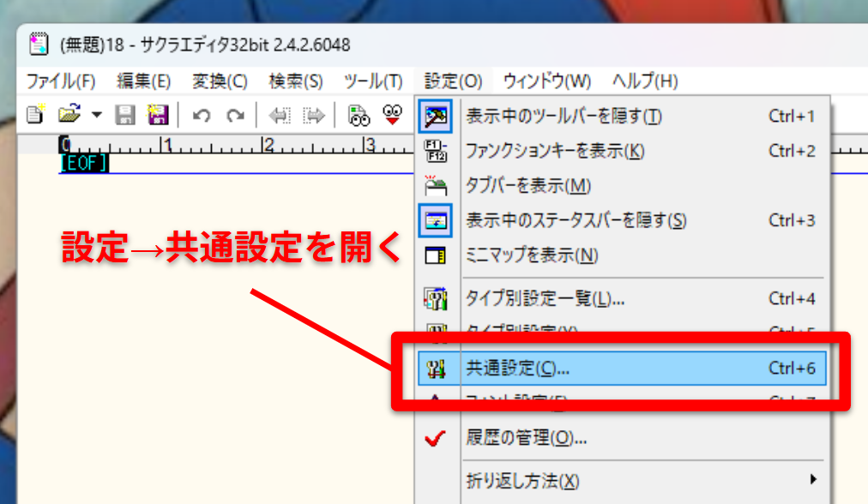This screenshot has height=504, width=868.
Task: Click the Undo arrow icon
Action: coord(202,115)
